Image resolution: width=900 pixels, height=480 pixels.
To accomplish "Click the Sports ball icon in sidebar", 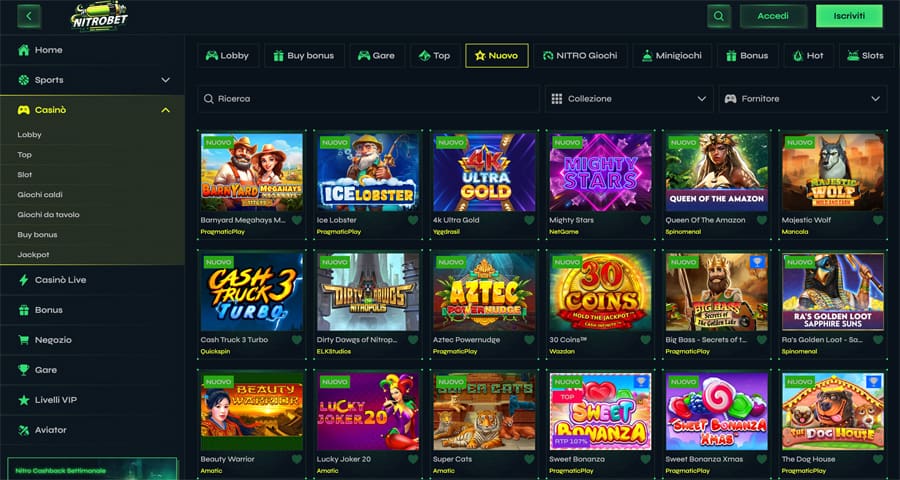I will [24, 80].
